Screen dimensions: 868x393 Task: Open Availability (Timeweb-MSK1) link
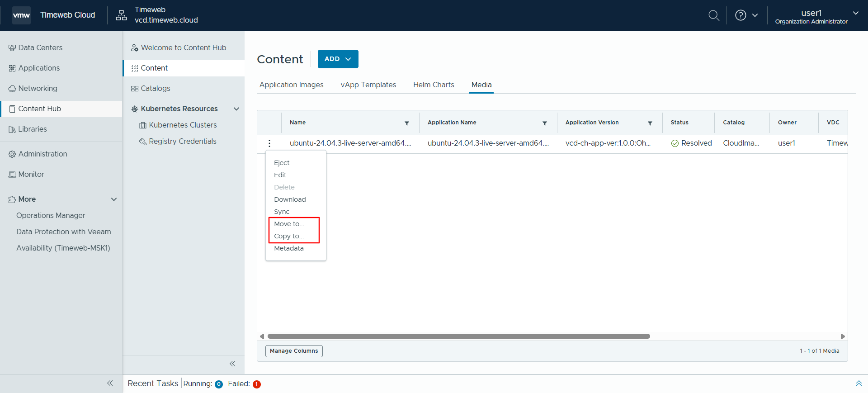(x=63, y=248)
